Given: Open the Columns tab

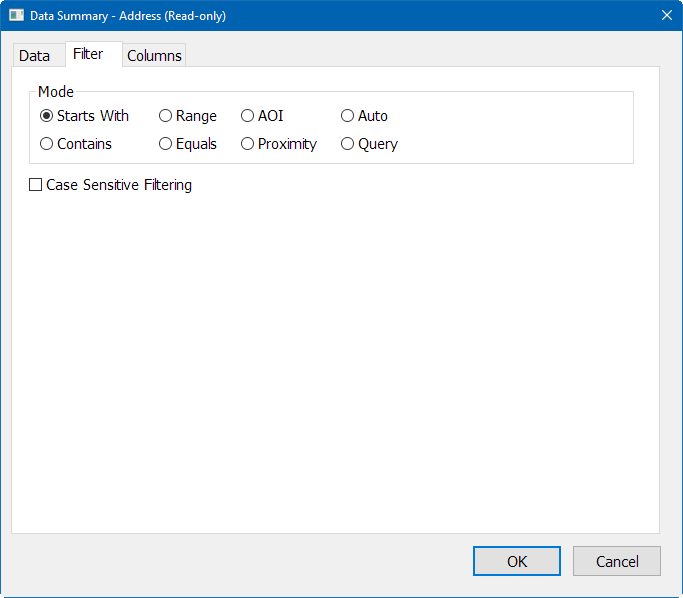Looking at the screenshot, I should coord(154,56).
